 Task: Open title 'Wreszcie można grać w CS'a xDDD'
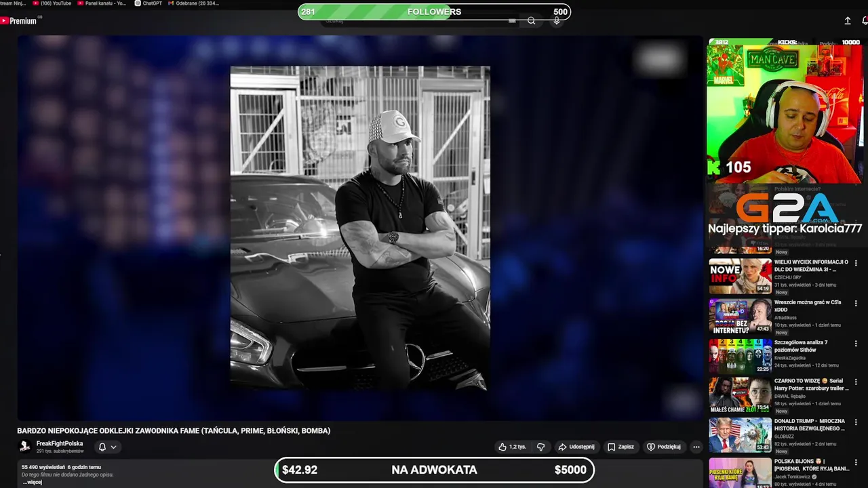(x=808, y=306)
